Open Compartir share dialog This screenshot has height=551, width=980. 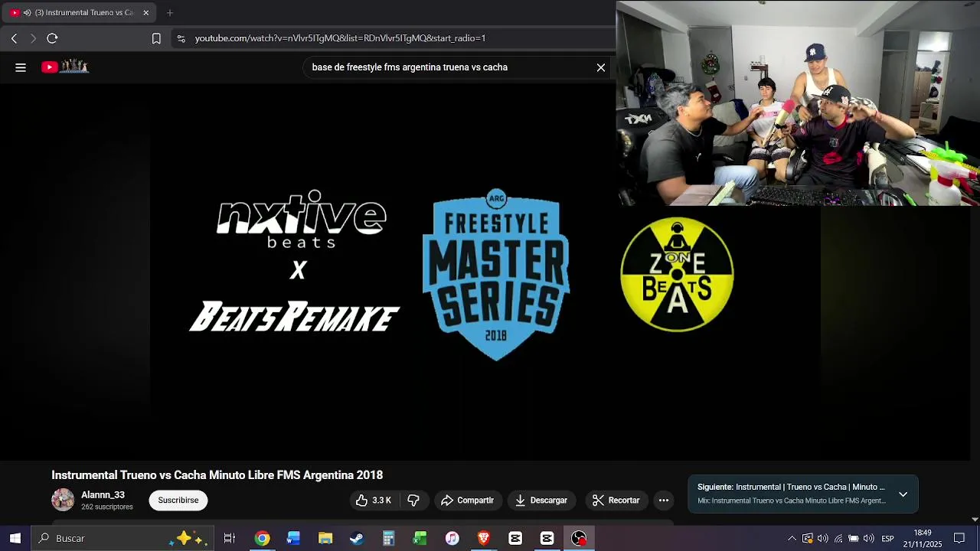(x=467, y=500)
